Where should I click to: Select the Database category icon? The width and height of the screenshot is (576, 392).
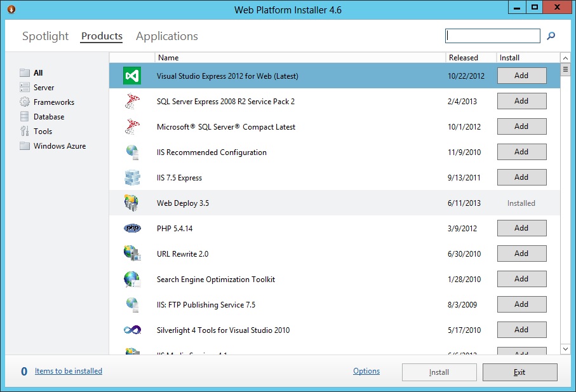(x=25, y=116)
